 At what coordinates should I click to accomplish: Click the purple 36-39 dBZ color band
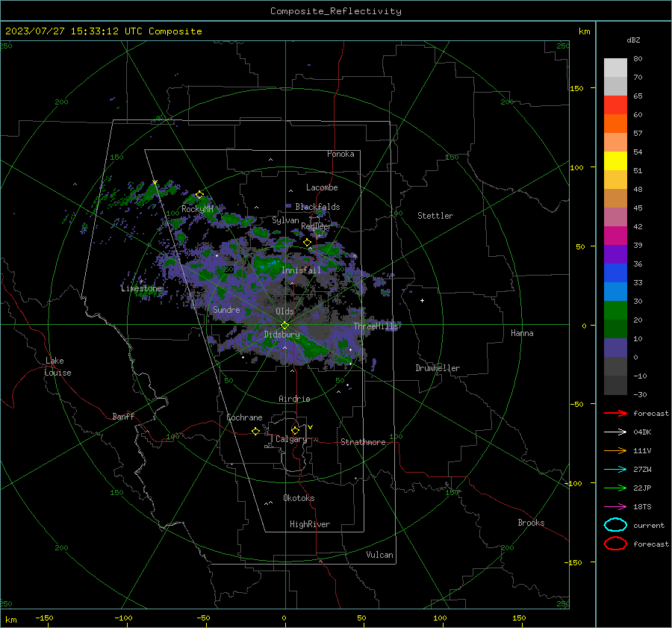point(615,254)
